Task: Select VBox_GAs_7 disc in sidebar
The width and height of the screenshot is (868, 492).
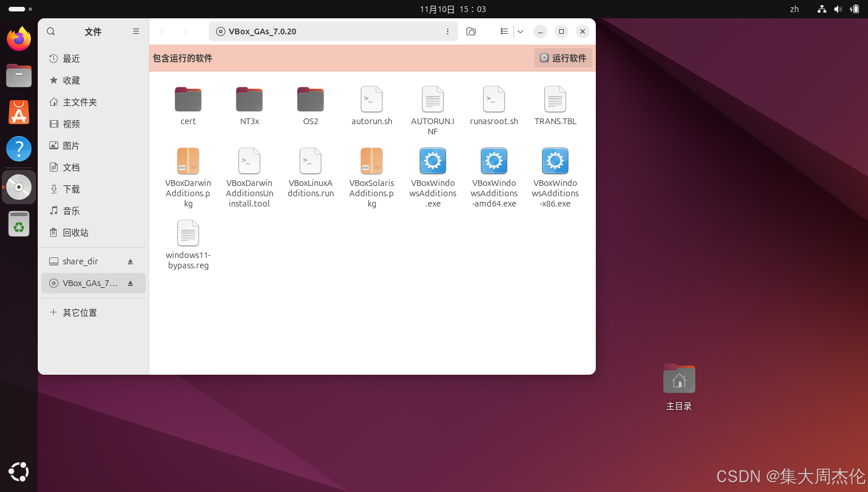Action: (93, 283)
